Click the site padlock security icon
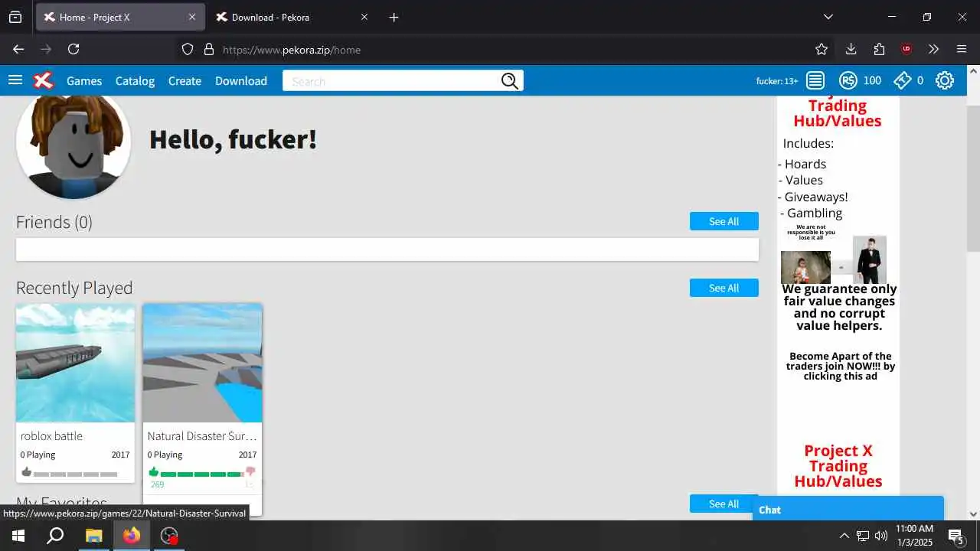The image size is (980, 551). (x=209, y=49)
